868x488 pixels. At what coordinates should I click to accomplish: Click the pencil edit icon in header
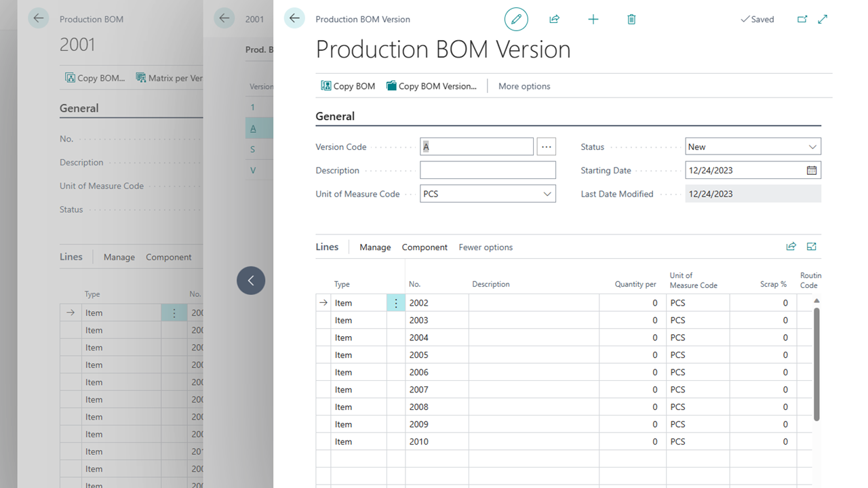[x=516, y=19]
